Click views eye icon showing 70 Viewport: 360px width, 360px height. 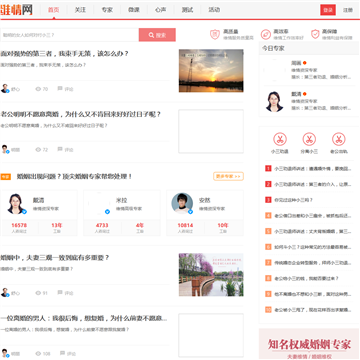(x=38, y=89)
